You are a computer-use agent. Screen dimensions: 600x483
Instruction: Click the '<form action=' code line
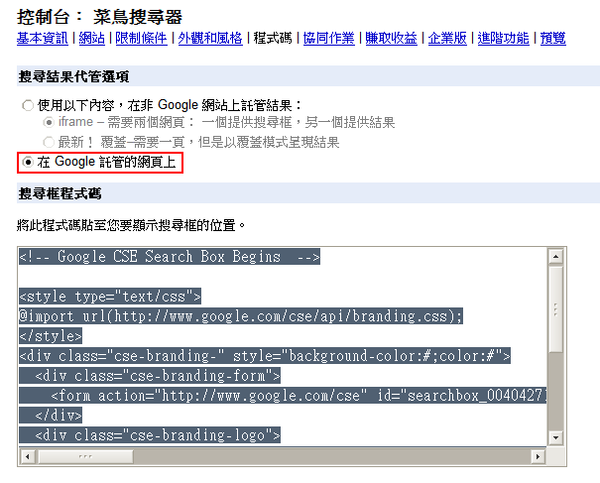point(283,395)
